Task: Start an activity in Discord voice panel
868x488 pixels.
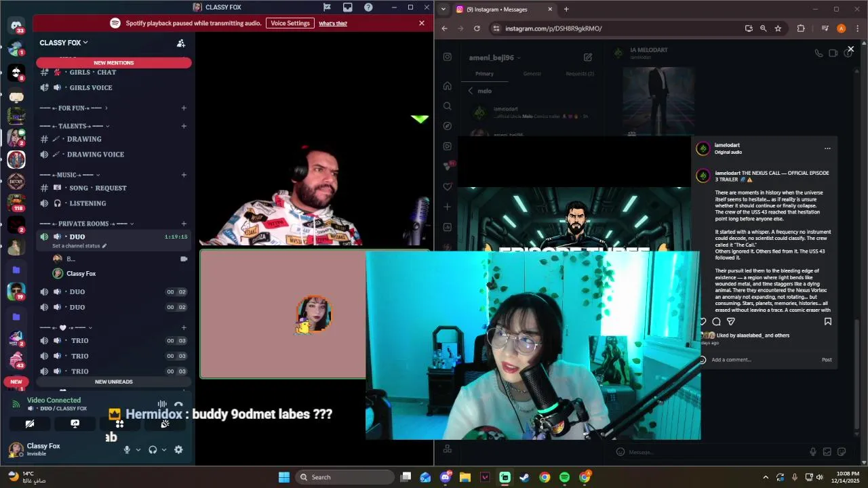Action: coord(119,424)
